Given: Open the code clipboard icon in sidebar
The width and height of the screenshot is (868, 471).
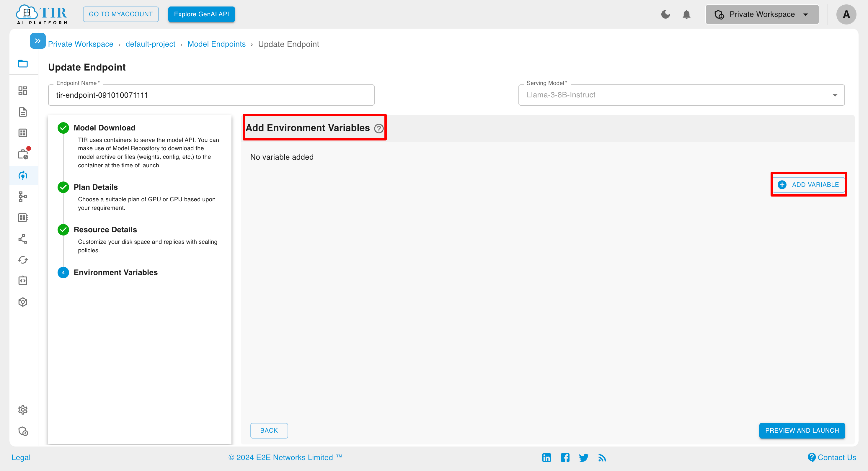Looking at the screenshot, I should pyautogui.click(x=23, y=281).
